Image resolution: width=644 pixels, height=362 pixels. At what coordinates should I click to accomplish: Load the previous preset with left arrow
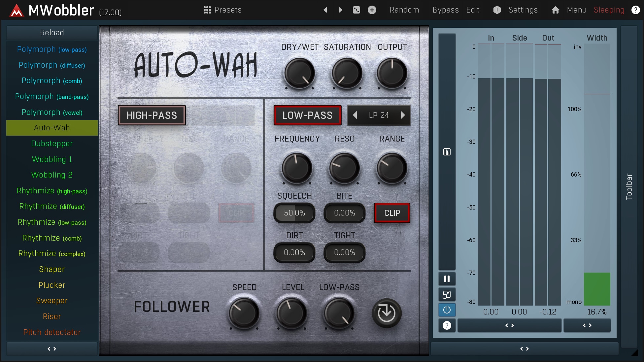325,10
